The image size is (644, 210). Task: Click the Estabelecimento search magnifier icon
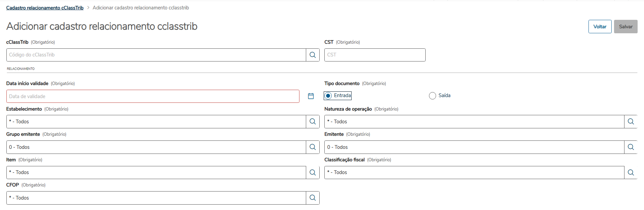tap(313, 122)
